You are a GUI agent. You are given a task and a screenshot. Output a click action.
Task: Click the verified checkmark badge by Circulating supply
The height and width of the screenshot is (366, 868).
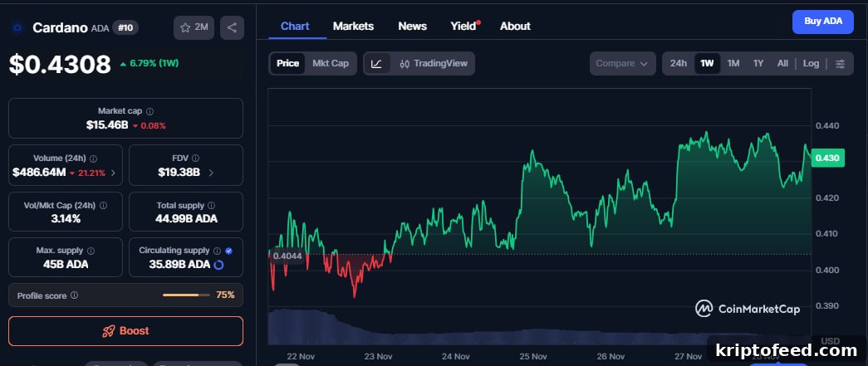[x=228, y=251]
